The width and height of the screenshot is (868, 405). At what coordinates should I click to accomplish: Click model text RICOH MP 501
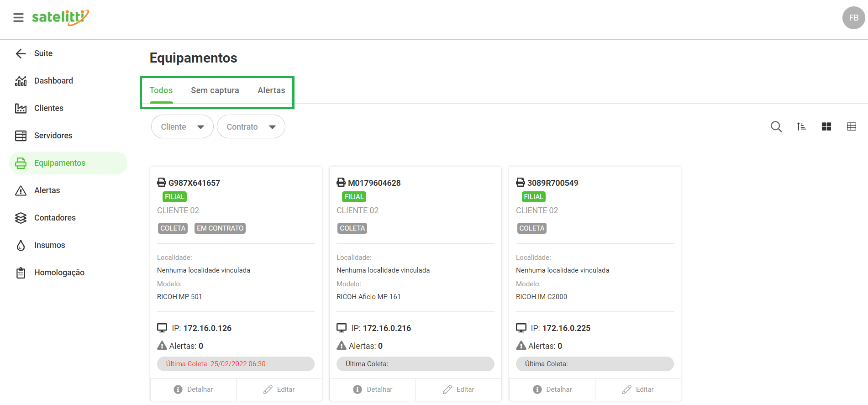179,297
